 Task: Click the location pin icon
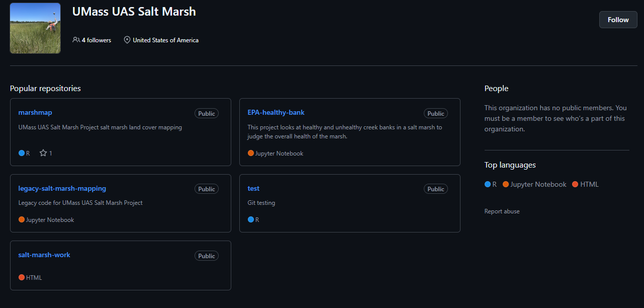pos(127,40)
